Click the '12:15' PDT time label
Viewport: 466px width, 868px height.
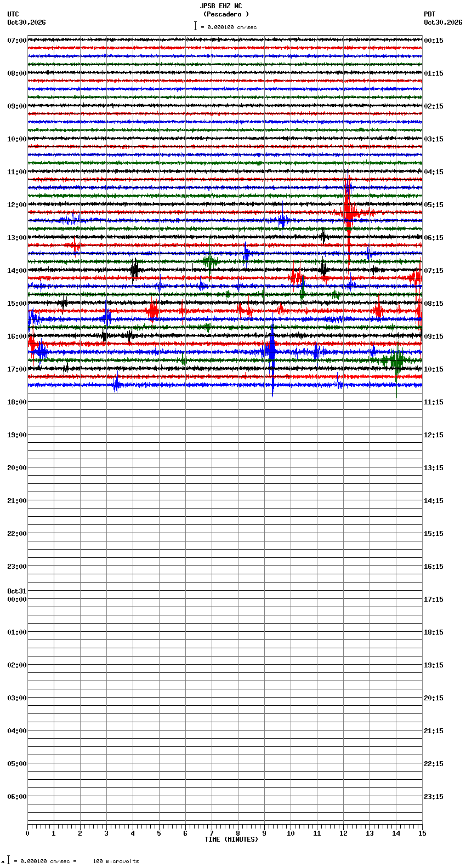pos(434,435)
